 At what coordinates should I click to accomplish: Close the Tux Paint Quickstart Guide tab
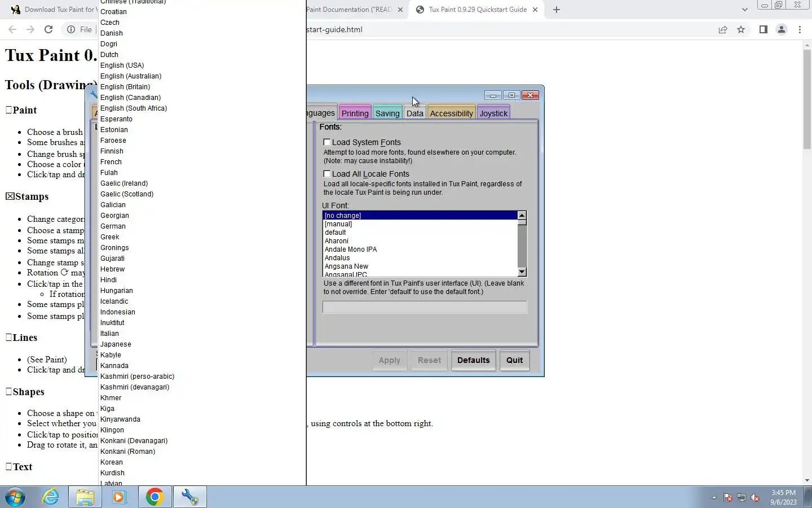[x=535, y=10]
